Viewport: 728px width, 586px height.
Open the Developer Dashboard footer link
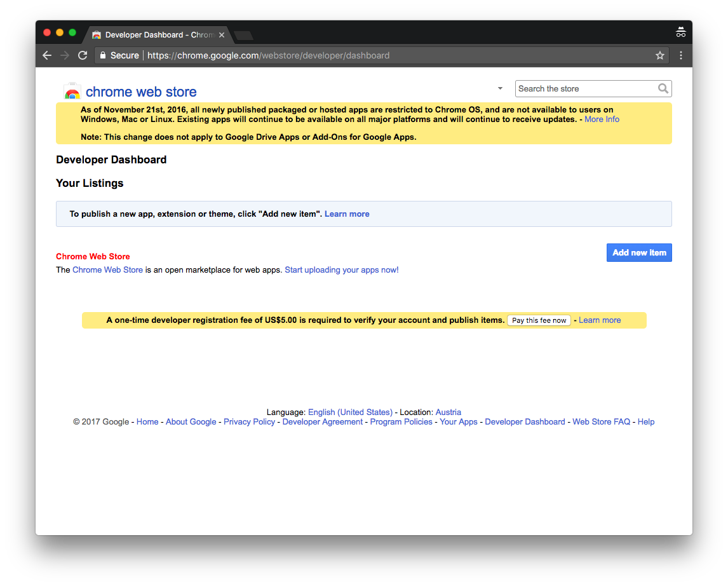point(525,421)
